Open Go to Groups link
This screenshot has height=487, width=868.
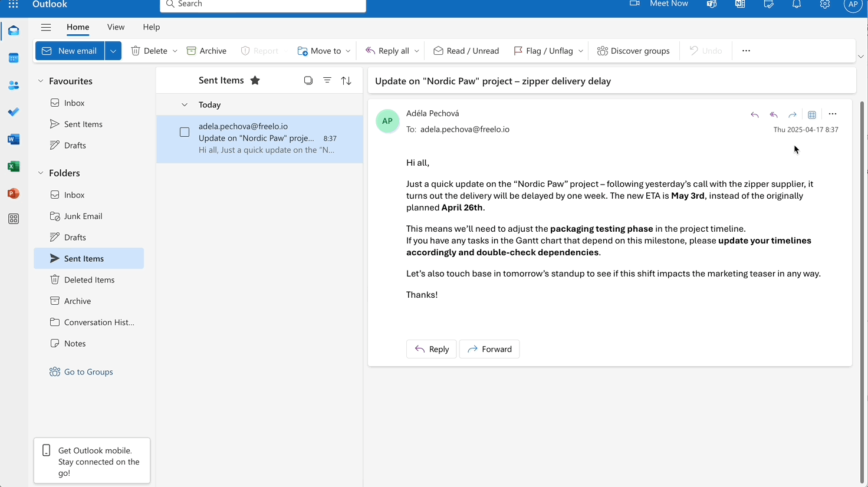click(x=81, y=372)
